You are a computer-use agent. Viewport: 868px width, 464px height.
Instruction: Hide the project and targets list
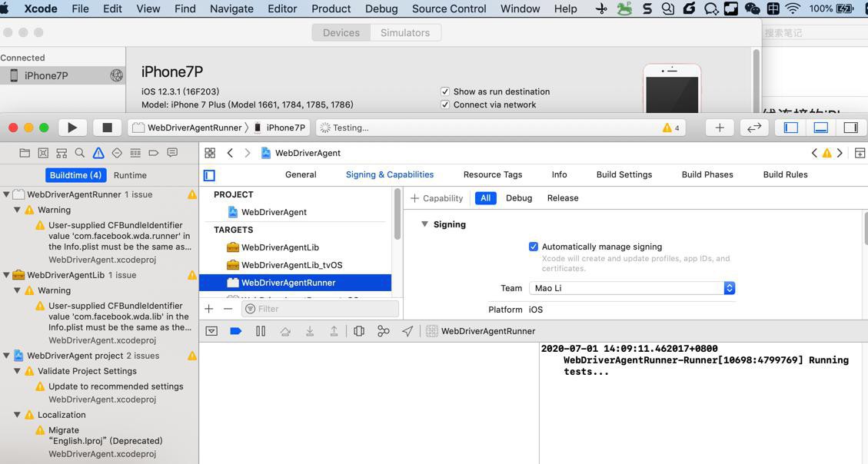pos(209,175)
